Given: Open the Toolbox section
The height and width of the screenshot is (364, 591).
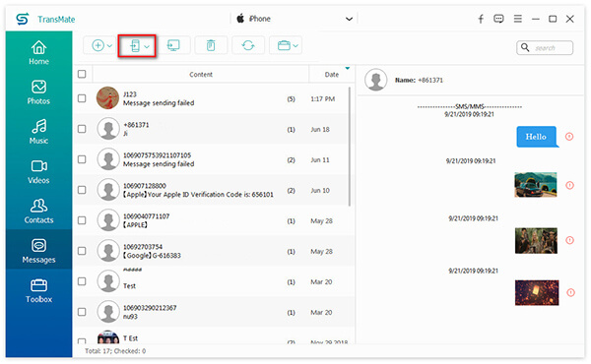Looking at the screenshot, I should click(38, 290).
